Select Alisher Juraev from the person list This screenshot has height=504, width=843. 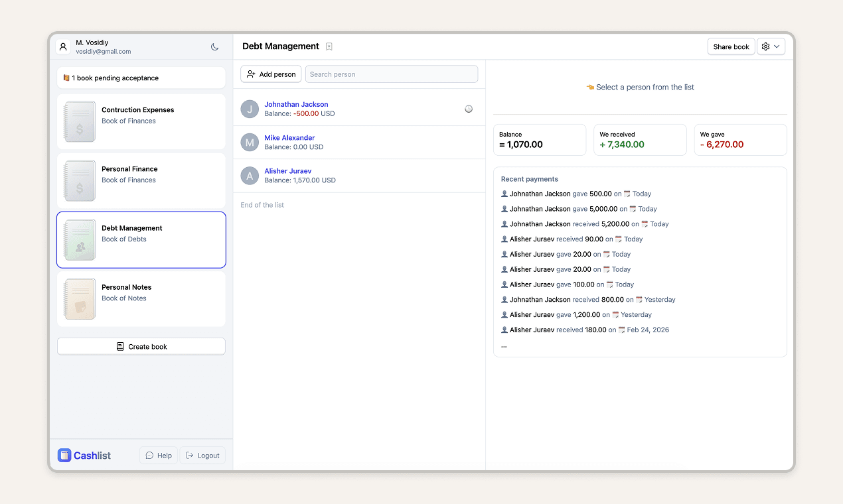(x=287, y=170)
